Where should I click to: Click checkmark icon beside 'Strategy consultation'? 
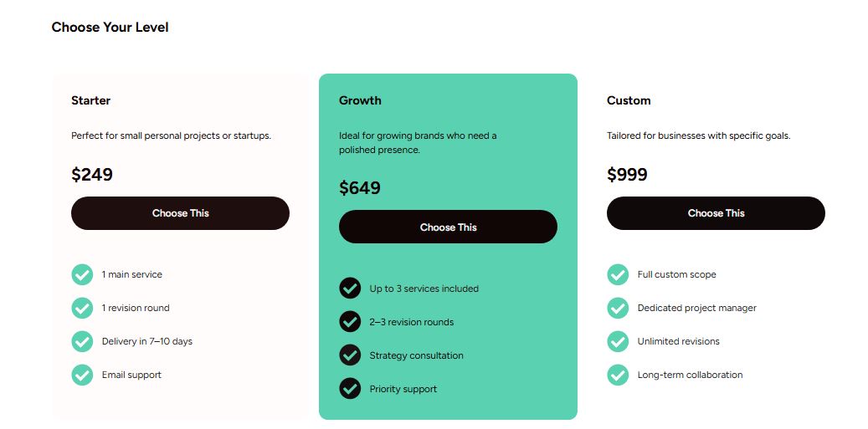[x=350, y=355]
